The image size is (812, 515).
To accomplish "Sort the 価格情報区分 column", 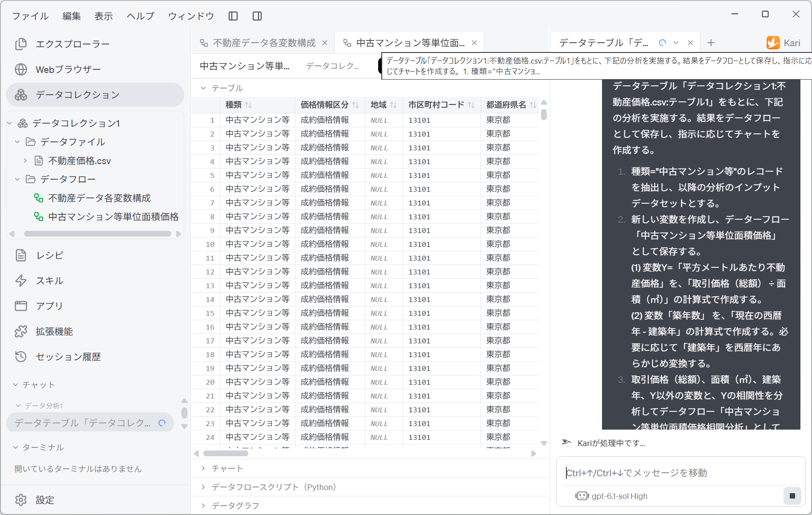I will (x=356, y=105).
